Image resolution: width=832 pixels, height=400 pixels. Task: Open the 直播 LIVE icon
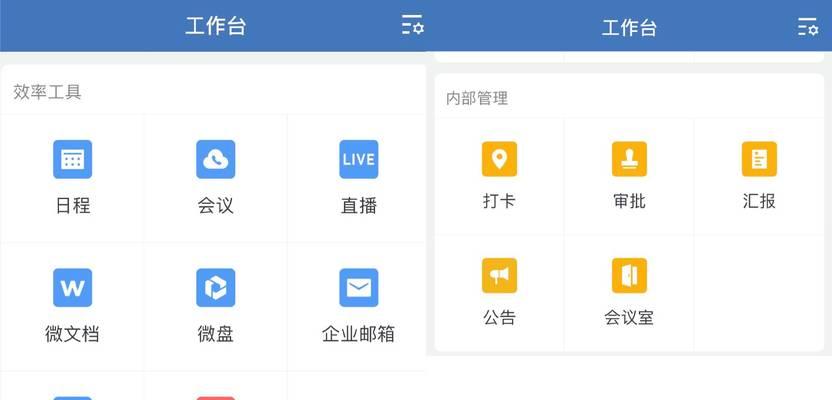point(359,159)
